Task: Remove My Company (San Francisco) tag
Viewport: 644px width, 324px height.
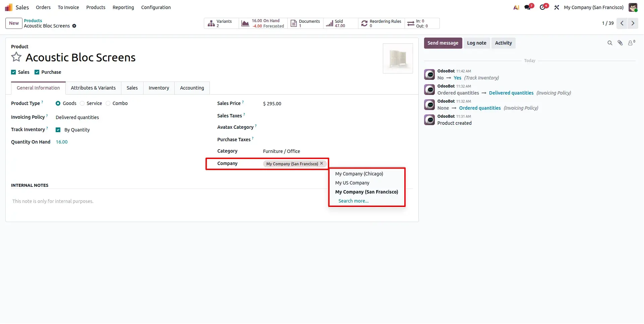Action: (321, 164)
